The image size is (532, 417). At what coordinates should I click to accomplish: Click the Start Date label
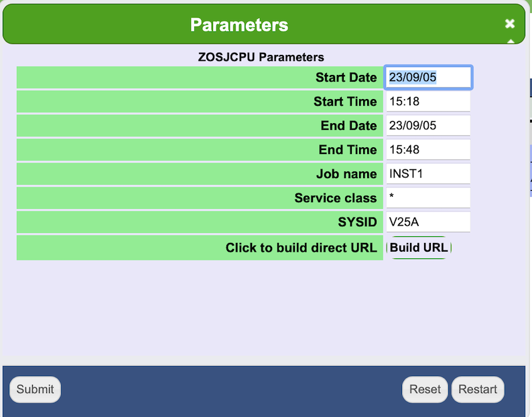tap(346, 78)
